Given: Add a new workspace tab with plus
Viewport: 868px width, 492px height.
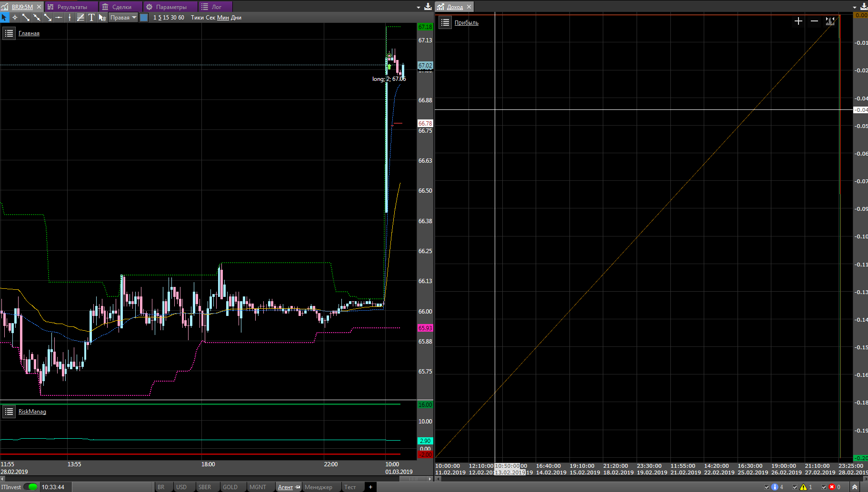Looking at the screenshot, I should [370, 487].
